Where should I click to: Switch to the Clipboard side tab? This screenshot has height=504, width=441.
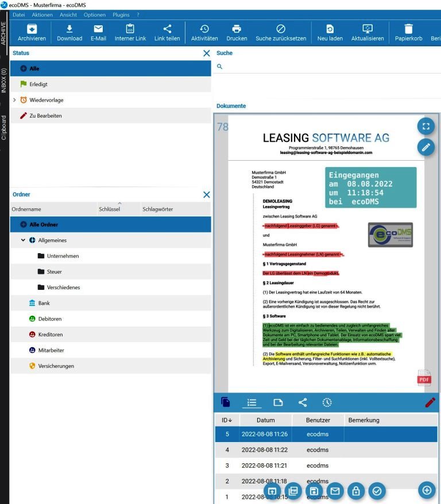pos(3,127)
